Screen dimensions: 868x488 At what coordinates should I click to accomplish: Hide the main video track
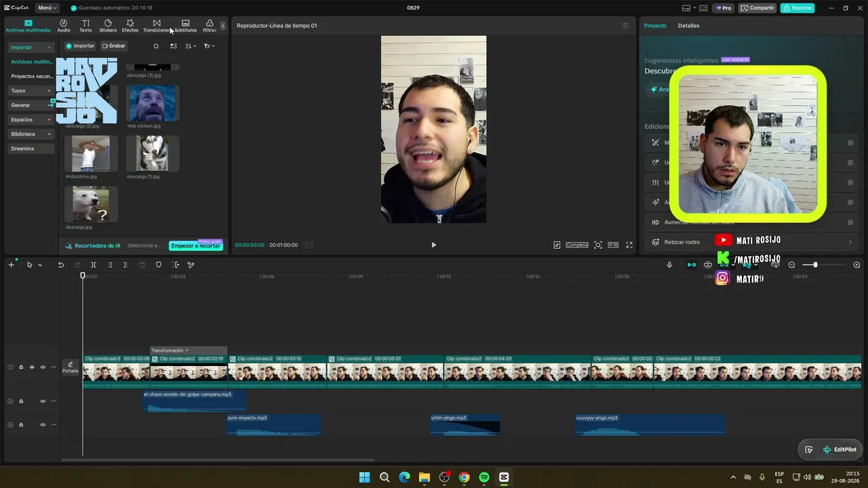(32, 367)
